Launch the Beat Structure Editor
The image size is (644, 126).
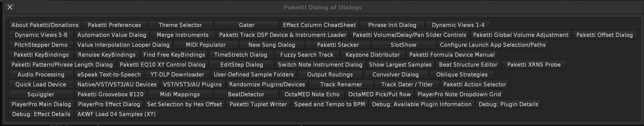click(468, 65)
